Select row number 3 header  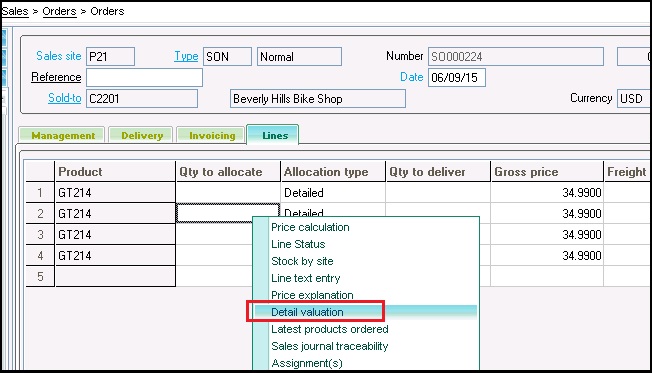tap(40, 235)
